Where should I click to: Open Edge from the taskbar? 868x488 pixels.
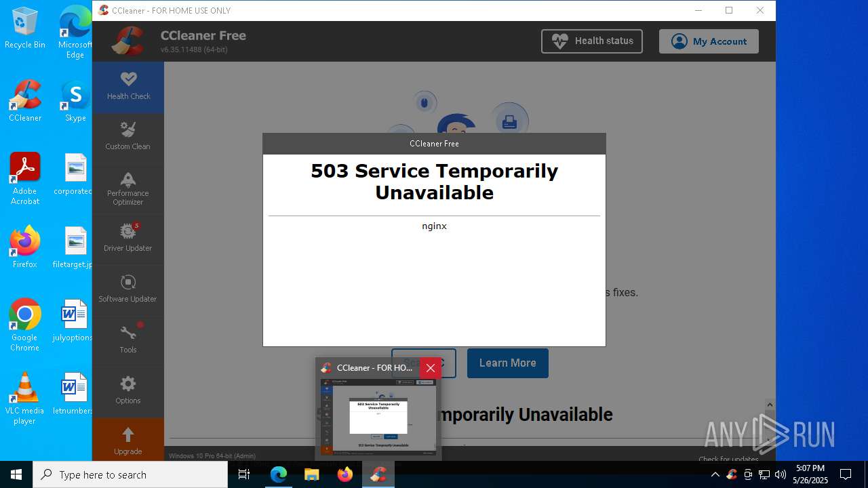(279, 474)
